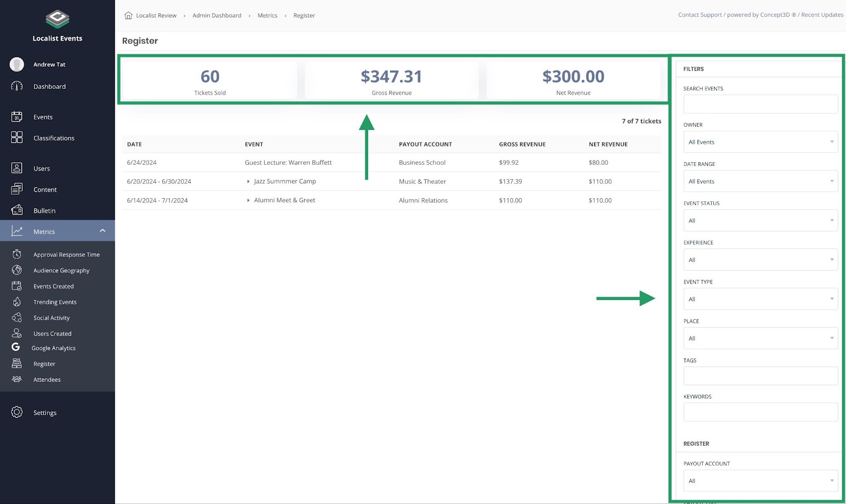Click the Bulletin mailbox icon

pos(17,210)
